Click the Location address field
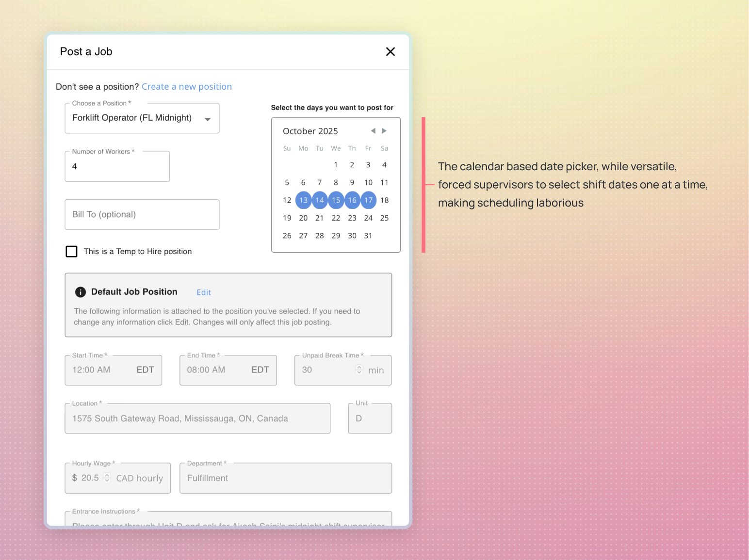 click(197, 418)
